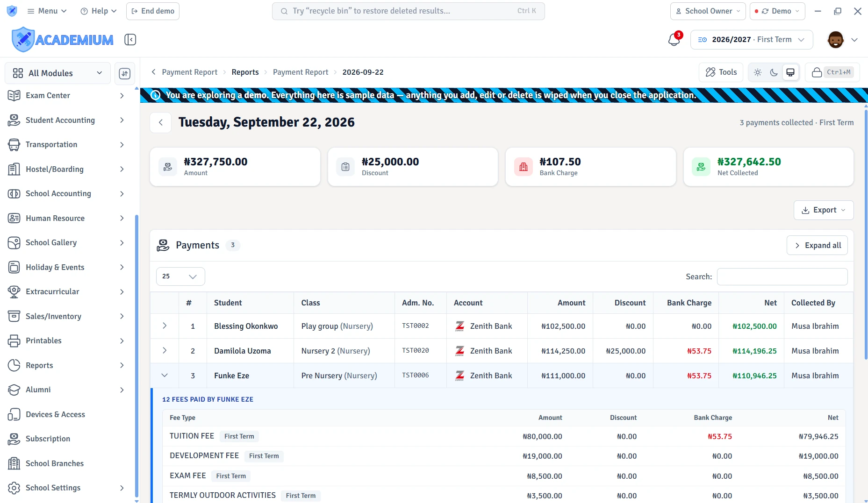Open the Demo mode dropdown

tap(777, 11)
